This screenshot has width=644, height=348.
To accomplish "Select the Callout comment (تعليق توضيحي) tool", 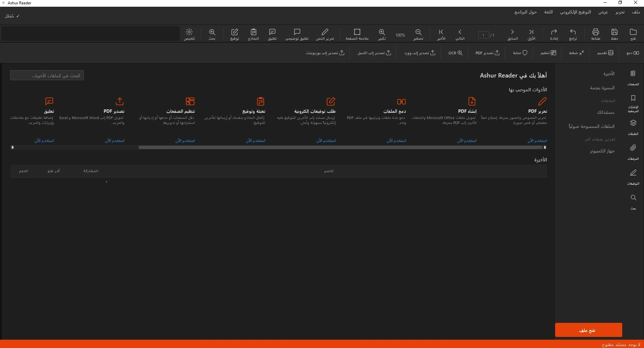I will pos(297,32).
